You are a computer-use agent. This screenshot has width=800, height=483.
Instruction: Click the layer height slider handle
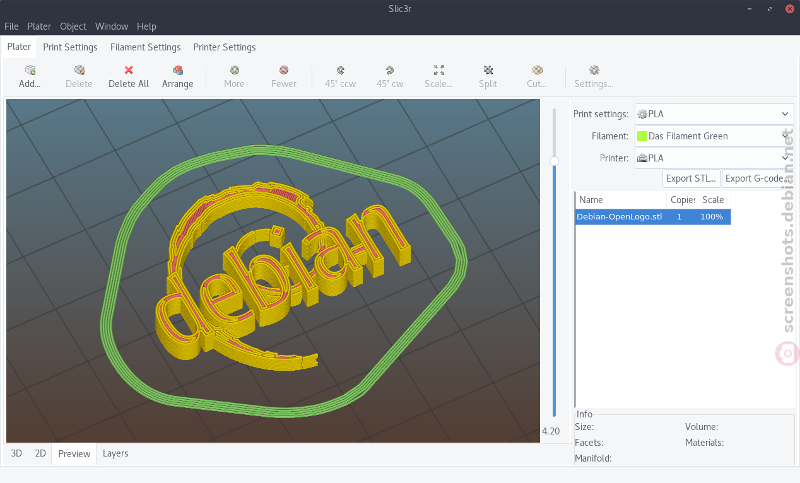point(554,161)
